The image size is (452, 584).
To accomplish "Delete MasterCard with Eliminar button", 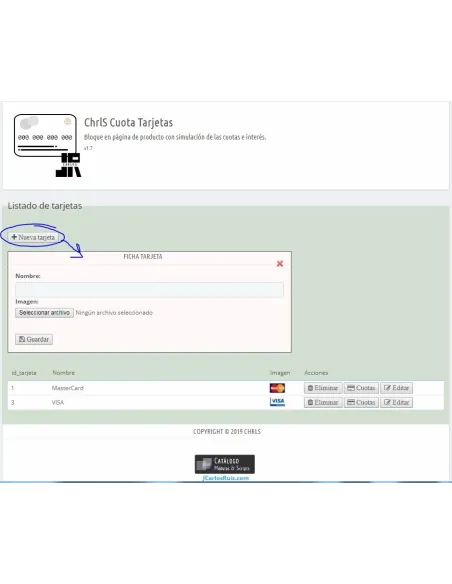I will [x=323, y=388].
